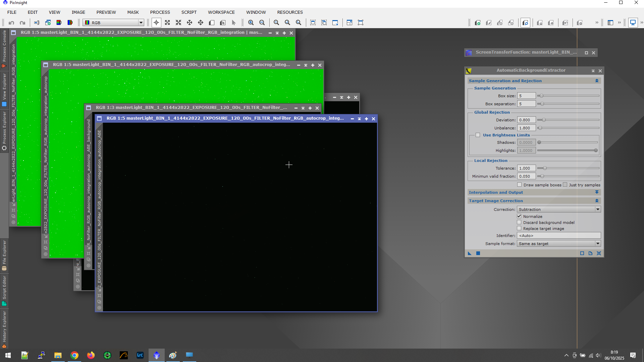Viewport: 644px width, 362px height.
Task: Click the New Instance triangle in ABE
Action: (x=470, y=253)
